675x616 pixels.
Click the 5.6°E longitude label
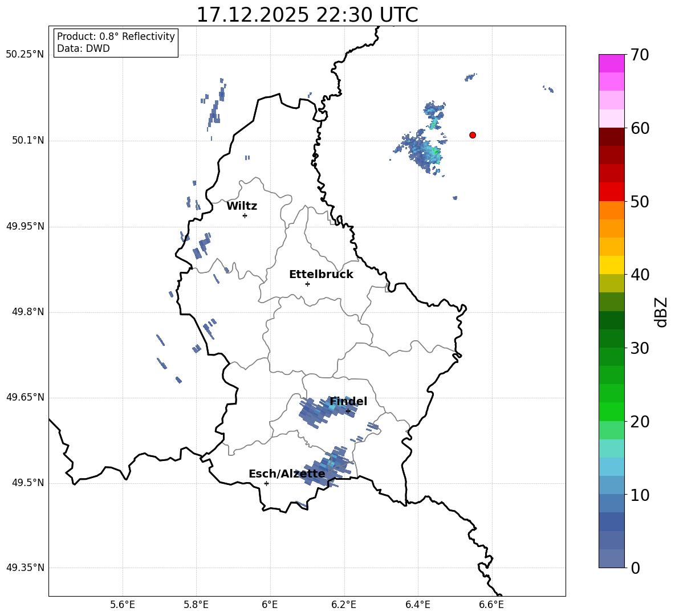[123, 605]
